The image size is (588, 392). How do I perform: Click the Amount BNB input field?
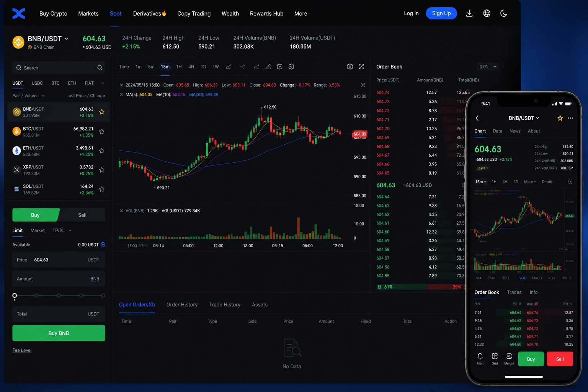[x=59, y=279]
